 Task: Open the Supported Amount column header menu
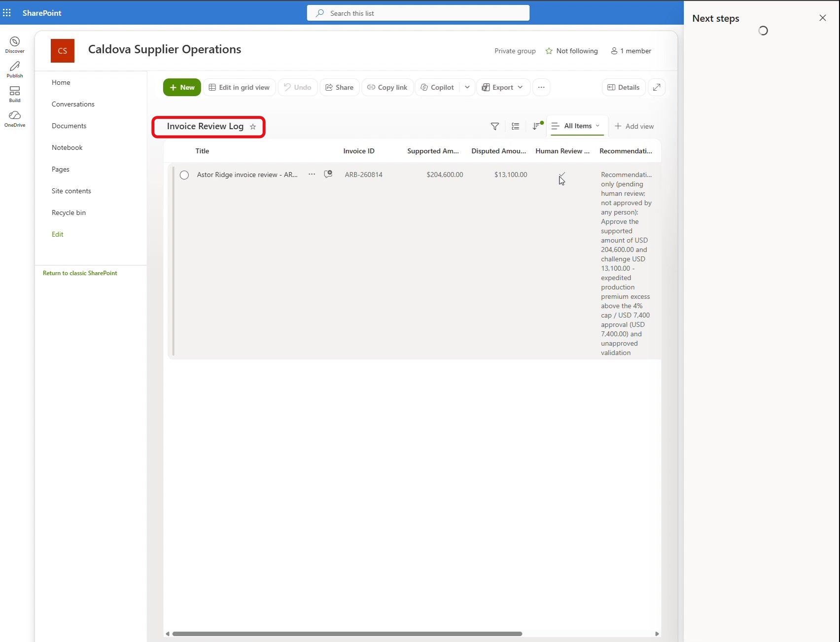pyautogui.click(x=433, y=151)
